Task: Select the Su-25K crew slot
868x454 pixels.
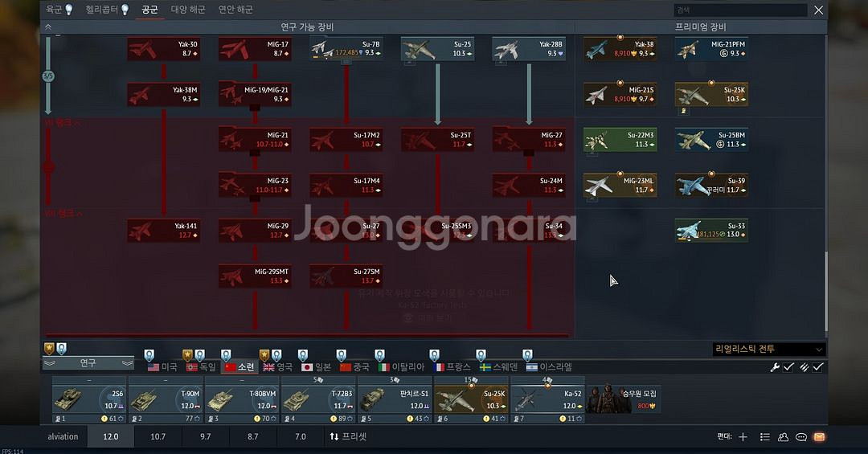Action: point(471,399)
